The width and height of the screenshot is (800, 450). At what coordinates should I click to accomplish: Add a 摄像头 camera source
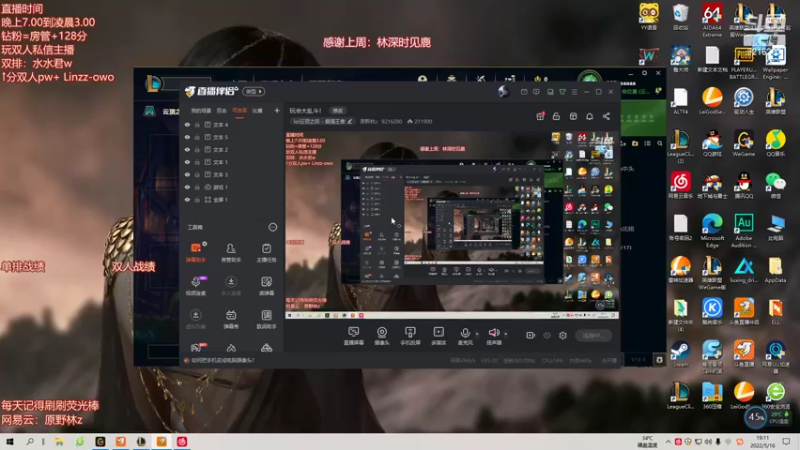[382, 336]
